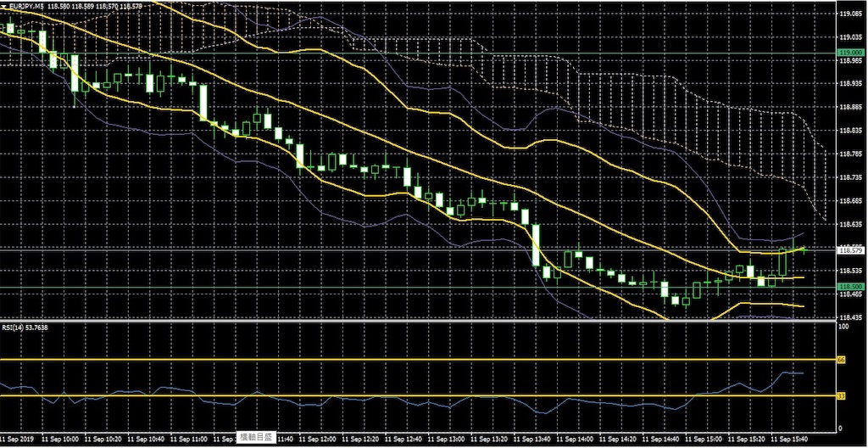The image size is (868, 448).
Task: Click the 11 Sep 12:00 time label
Action: coord(318,439)
